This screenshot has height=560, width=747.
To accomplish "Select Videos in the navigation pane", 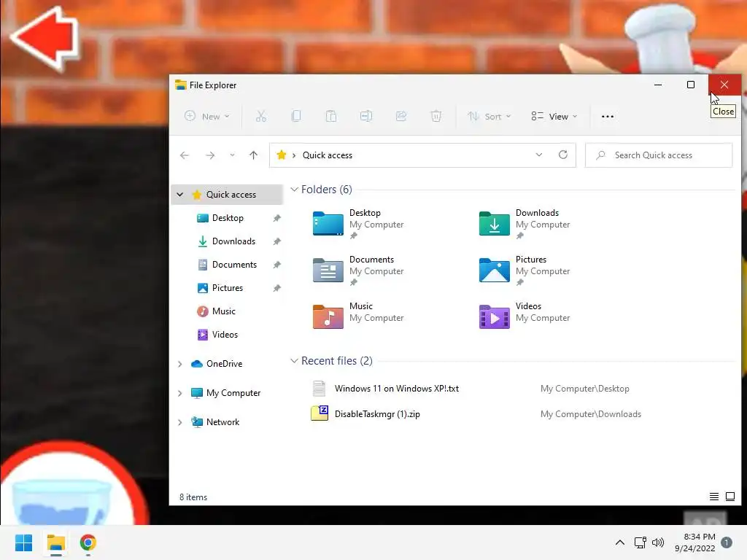I will [x=225, y=335].
